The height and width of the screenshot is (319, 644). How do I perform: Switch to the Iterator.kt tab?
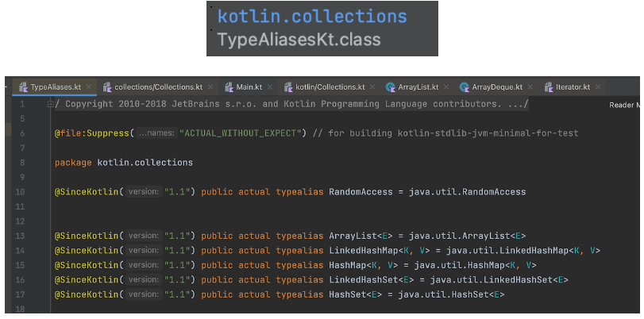[x=573, y=87]
